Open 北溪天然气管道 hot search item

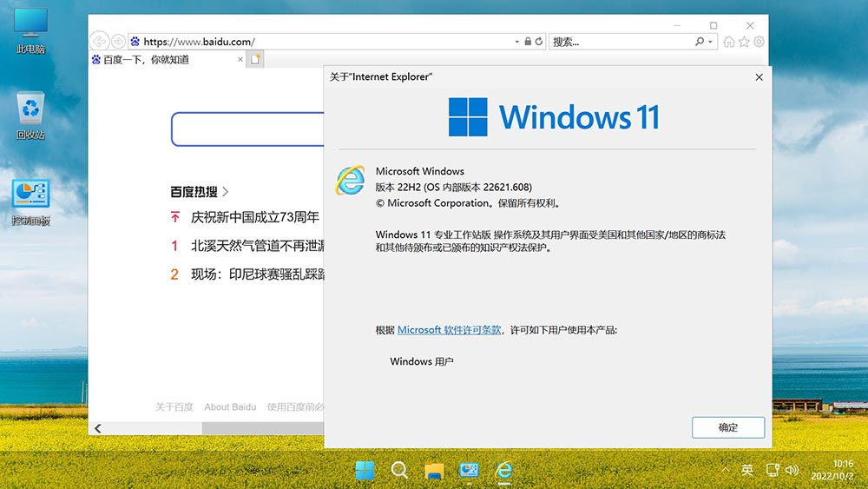pos(258,246)
